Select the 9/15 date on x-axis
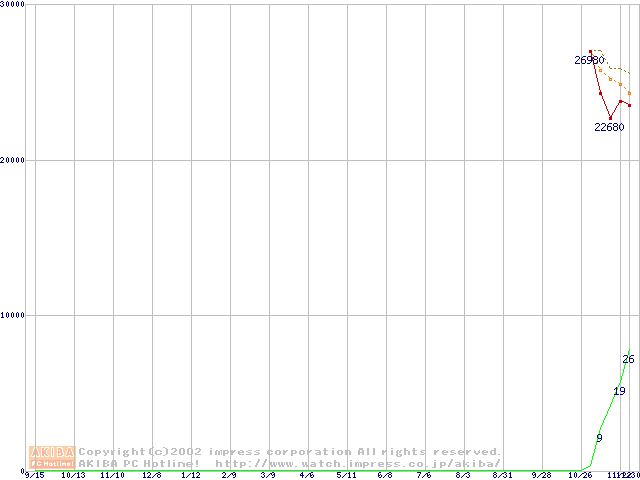 [x=35, y=476]
